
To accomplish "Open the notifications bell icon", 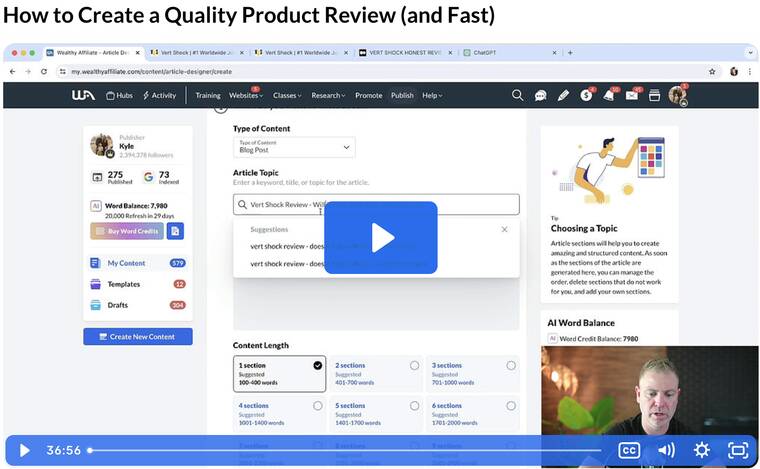I will pyautogui.click(x=608, y=95).
